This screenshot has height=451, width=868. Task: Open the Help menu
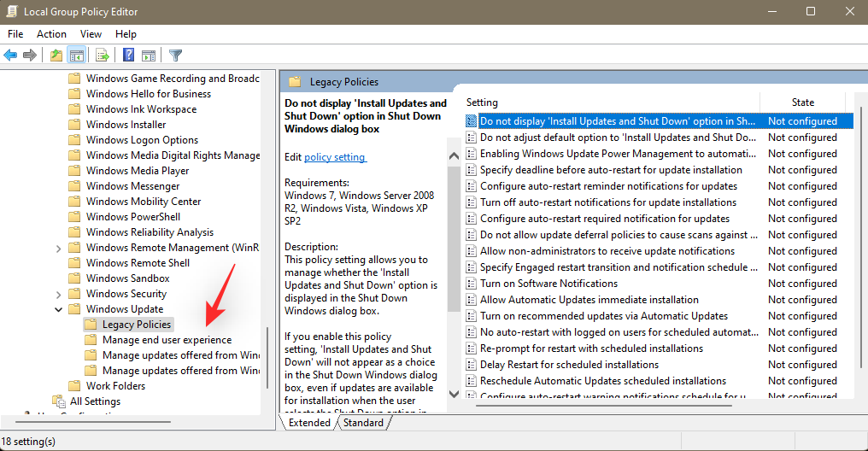click(x=126, y=34)
